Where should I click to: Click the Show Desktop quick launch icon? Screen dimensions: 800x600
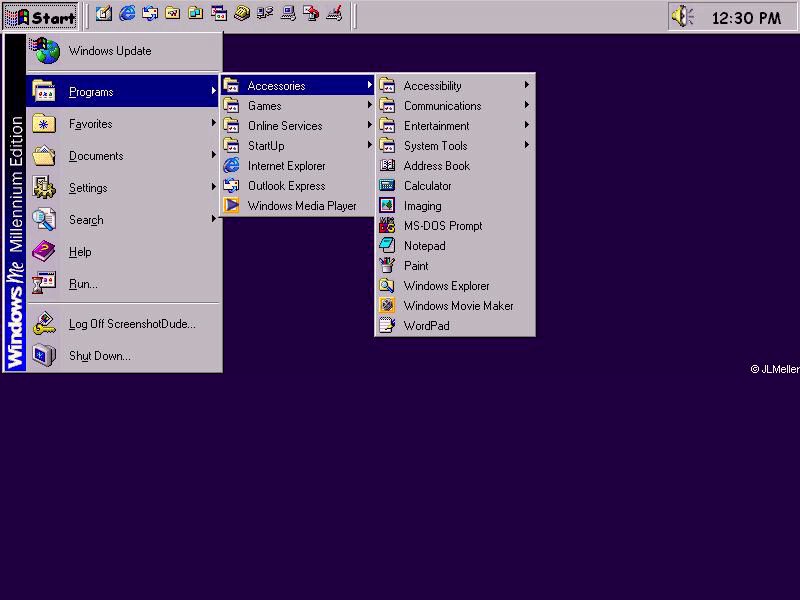tap(104, 14)
